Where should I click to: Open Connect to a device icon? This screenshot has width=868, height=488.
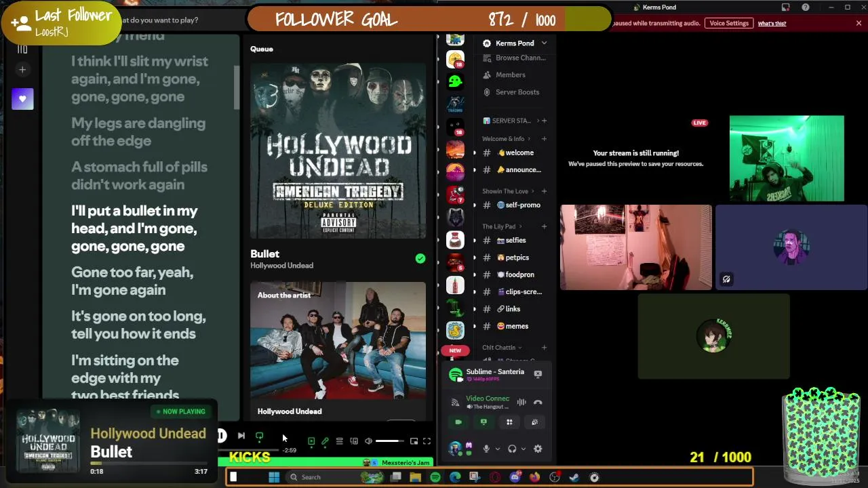pyautogui.click(x=354, y=441)
